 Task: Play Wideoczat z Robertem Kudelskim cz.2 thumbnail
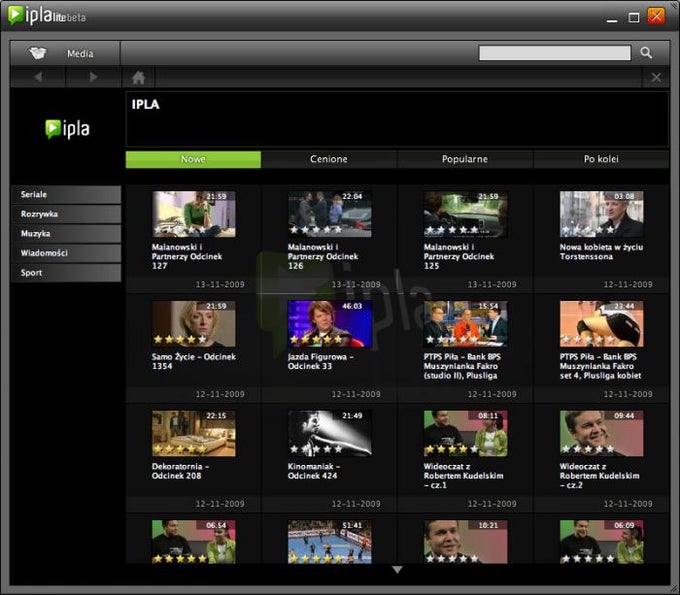click(602, 433)
